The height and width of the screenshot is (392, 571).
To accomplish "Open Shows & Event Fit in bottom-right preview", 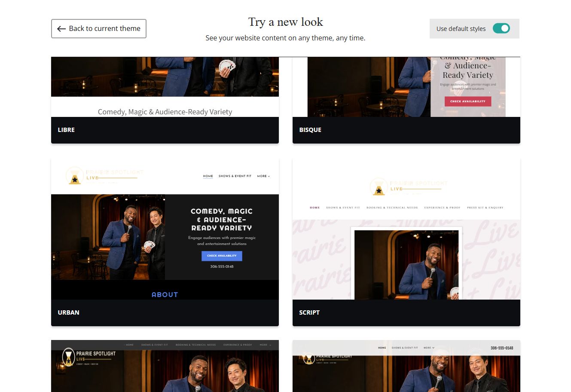I will point(405,348).
